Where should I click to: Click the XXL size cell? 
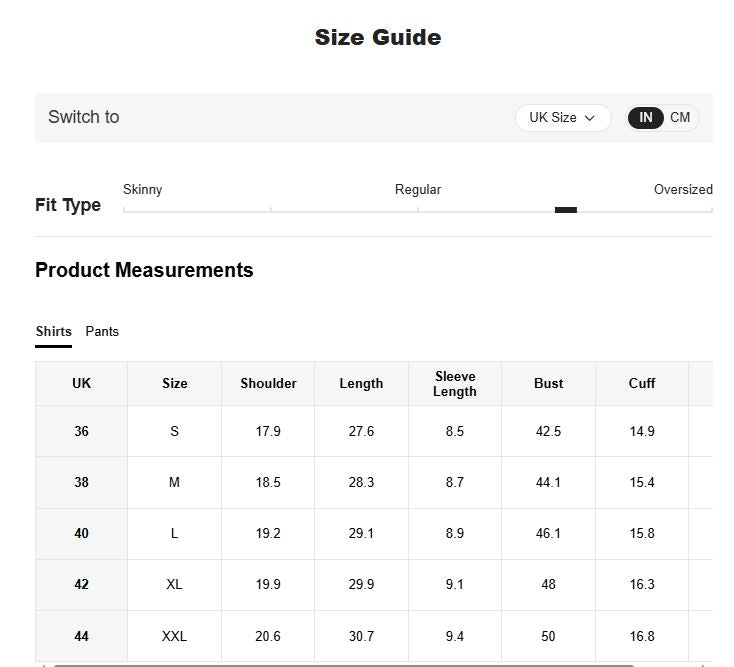pyautogui.click(x=175, y=636)
